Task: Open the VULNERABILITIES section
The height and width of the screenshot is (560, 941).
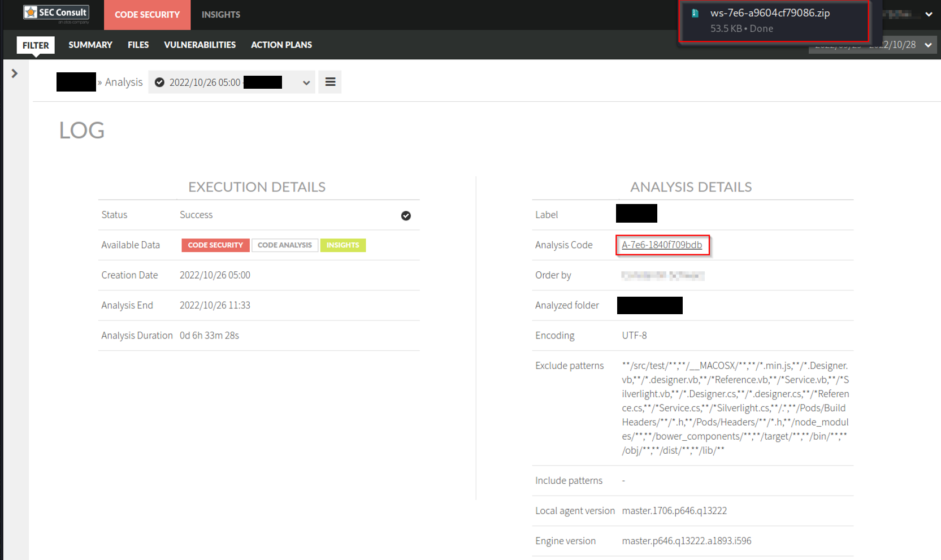Action: point(200,45)
